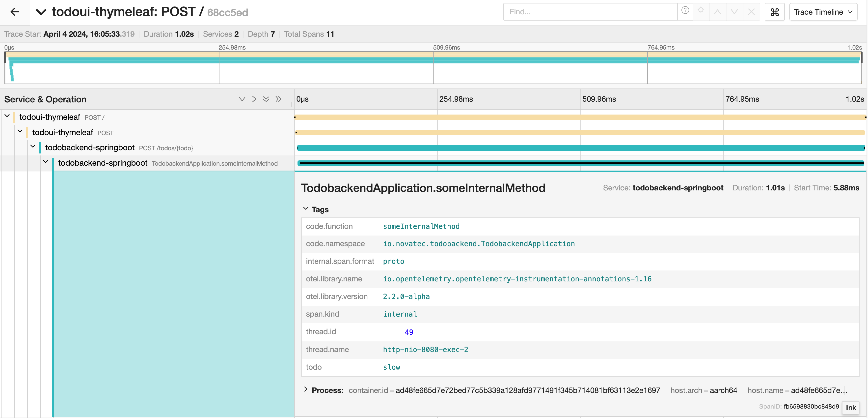Click the locate-match target icon
Image resolution: width=868 pixels, height=418 pixels.
coord(701,10)
